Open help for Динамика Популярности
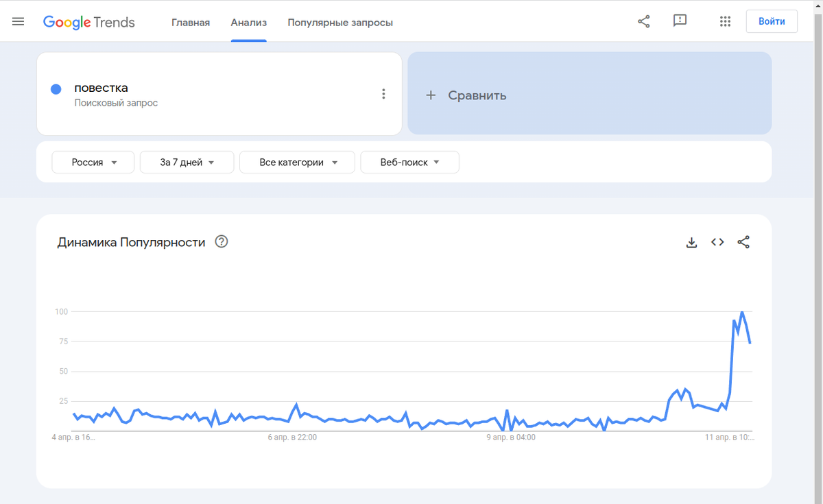823x504 pixels. pyautogui.click(x=222, y=241)
